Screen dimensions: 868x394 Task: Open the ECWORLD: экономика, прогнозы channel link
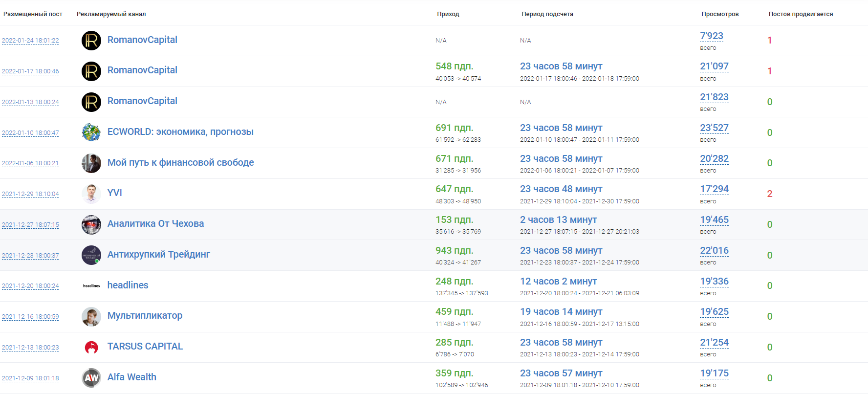(x=180, y=132)
